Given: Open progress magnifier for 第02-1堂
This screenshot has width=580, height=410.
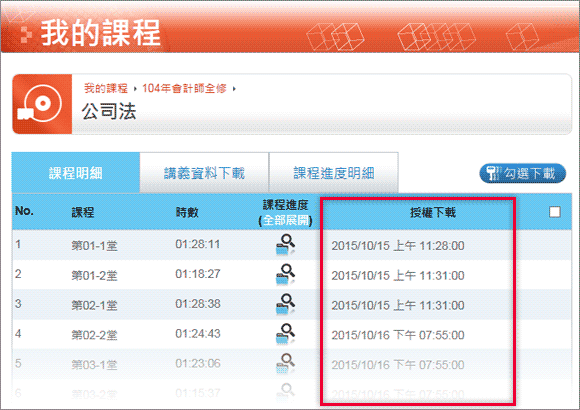Looking at the screenshot, I should pyautogui.click(x=285, y=305).
